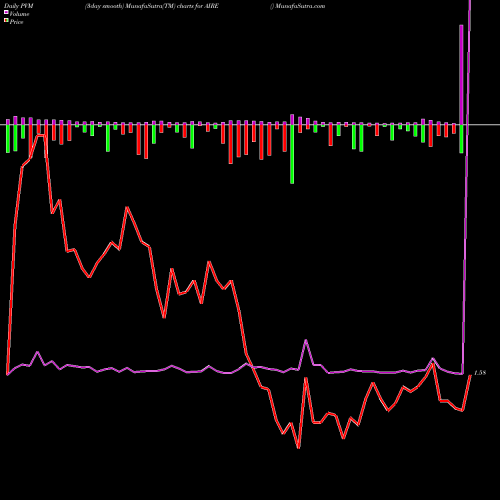Click the first green bar at chart start
This screenshot has height=500, width=500.
pyautogui.click(x=8, y=139)
